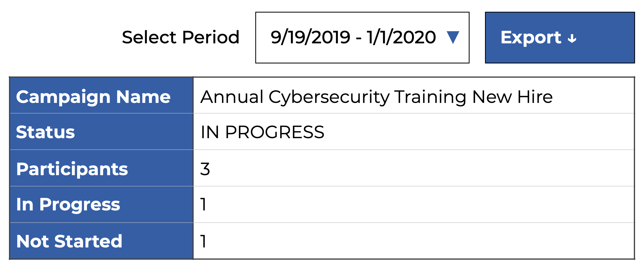Click the IN PROGRESS status value
Screen dimensions: 644x270
click(x=262, y=132)
